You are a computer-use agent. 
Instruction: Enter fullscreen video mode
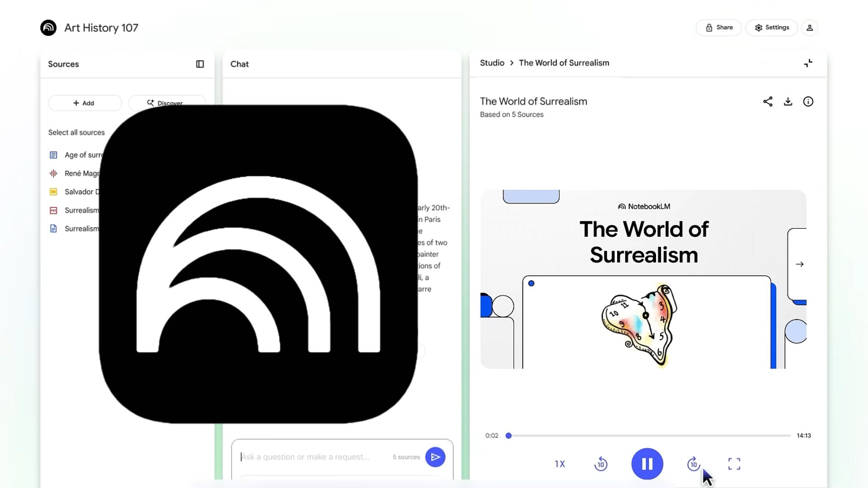734,464
